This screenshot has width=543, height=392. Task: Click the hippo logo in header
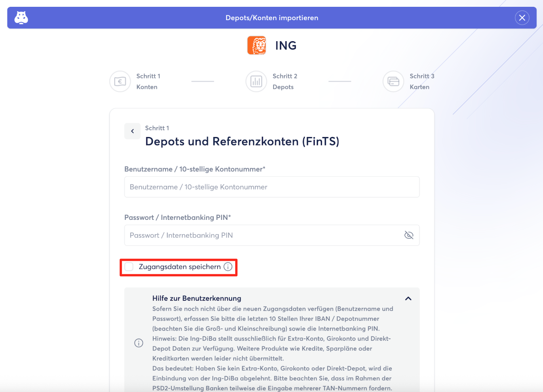click(21, 18)
